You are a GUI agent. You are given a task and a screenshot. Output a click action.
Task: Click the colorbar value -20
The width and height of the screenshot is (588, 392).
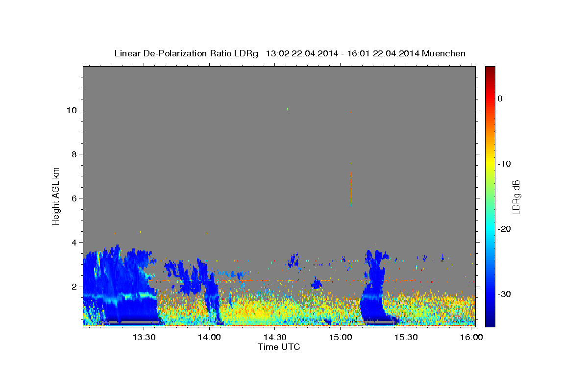pyautogui.click(x=505, y=229)
